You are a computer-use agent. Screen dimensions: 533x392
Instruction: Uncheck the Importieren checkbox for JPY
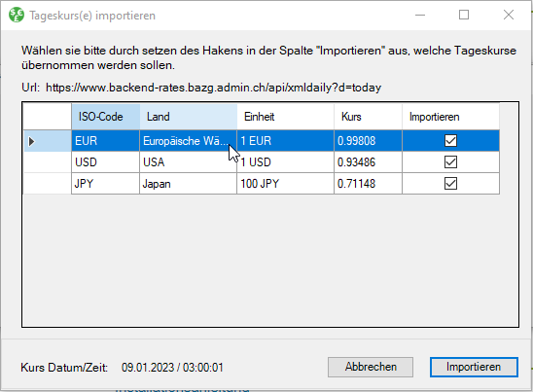[x=450, y=184]
